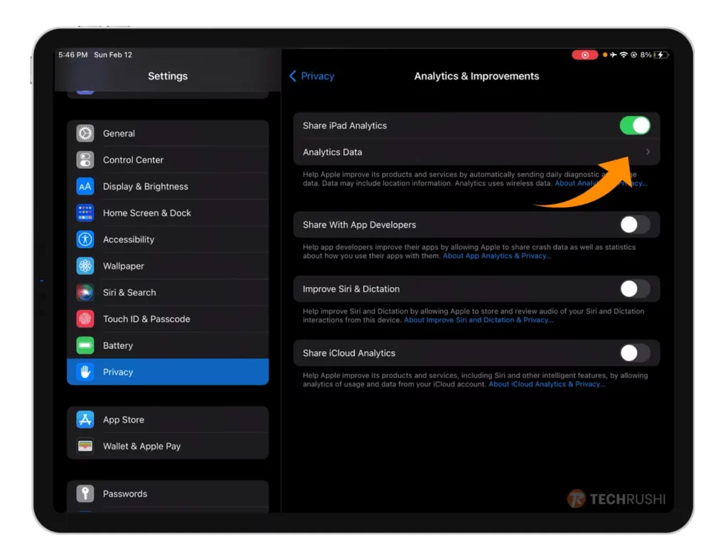Tap the Analytics Data row label

coord(333,151)
